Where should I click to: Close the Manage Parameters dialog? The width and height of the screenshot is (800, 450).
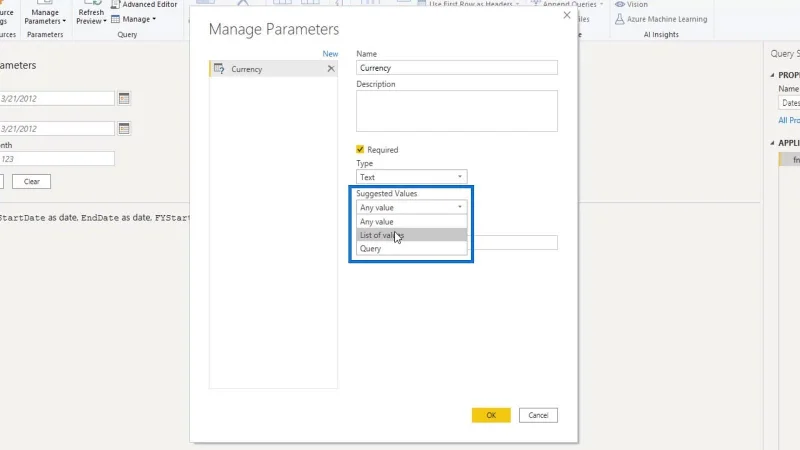click(567, 15)
